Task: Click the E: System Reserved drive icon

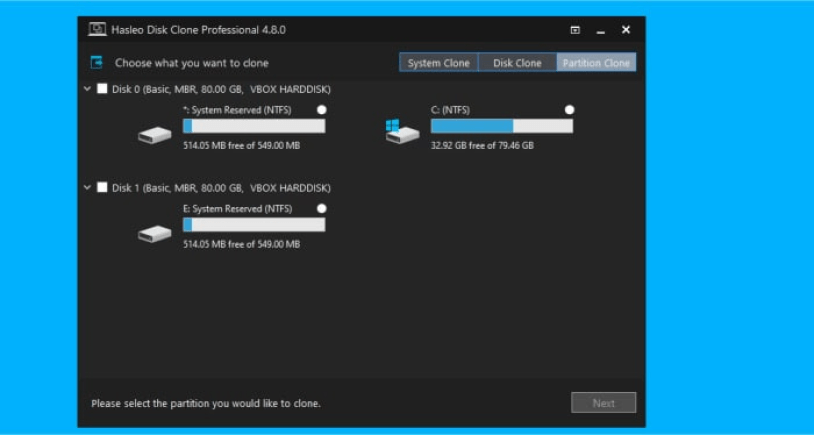Action: tap(154, 233)
